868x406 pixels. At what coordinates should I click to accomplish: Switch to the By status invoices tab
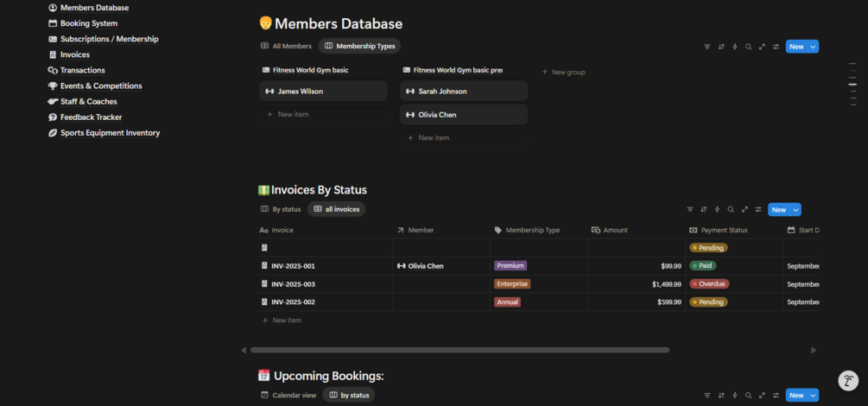(x=282, y=209)
